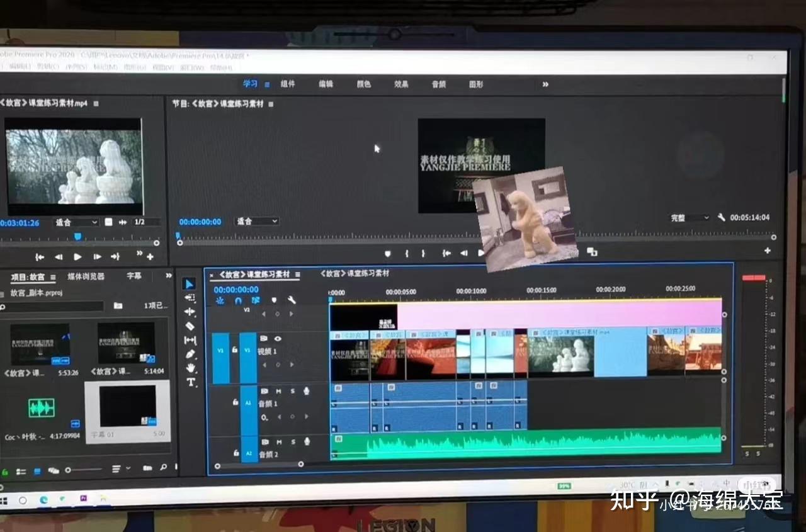Viewport: 806px width, 532px height.
Task: Mute audio track A1 with M button
Action: point(278,391)
